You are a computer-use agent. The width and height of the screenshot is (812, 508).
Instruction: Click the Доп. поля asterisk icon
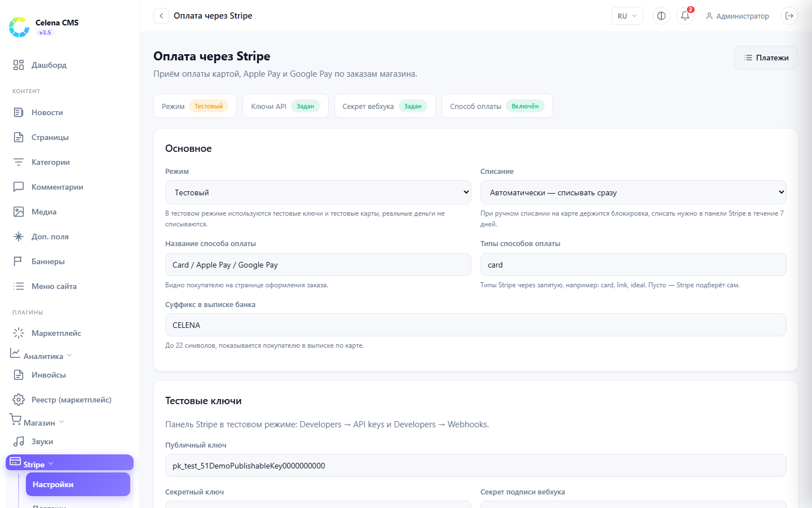click(19, 237)
